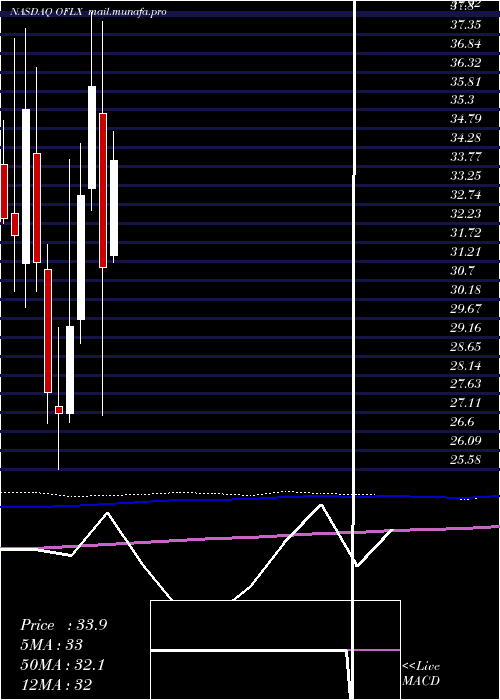The height and width of the screenshot is (700, 500).
Task: Click the 32.74 price axis label
Action: point(466,195)
